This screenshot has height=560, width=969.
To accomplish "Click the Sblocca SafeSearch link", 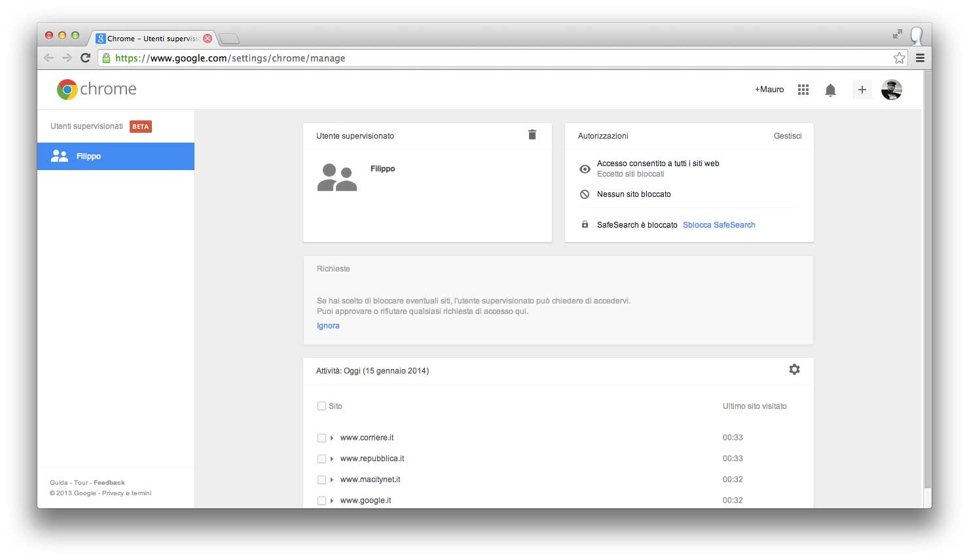I will tap(719, 225).
